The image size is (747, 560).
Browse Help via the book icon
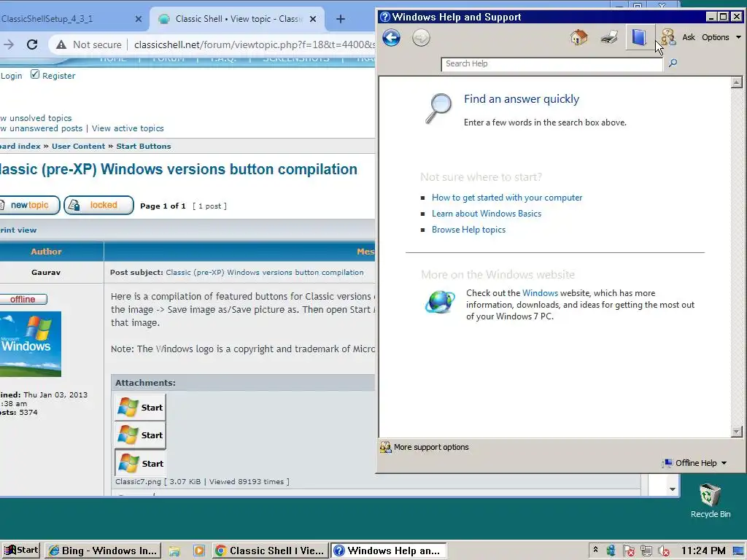tap(639, 37)
